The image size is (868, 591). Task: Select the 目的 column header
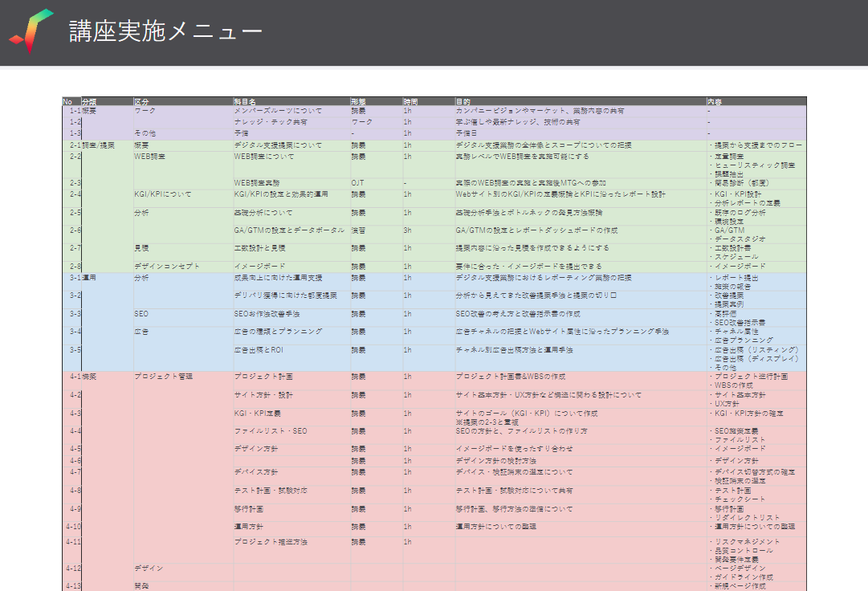point(463,102)
